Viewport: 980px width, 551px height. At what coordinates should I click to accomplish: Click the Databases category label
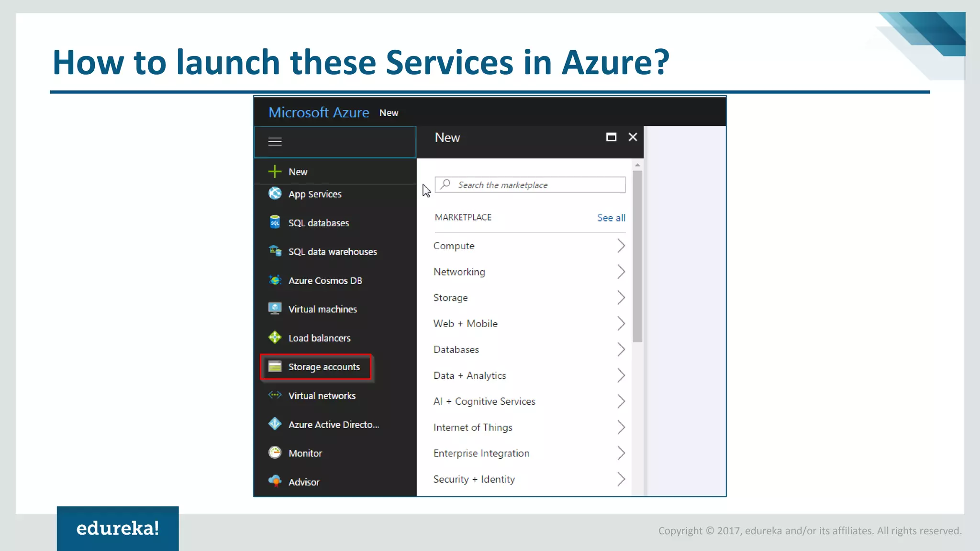456,350
